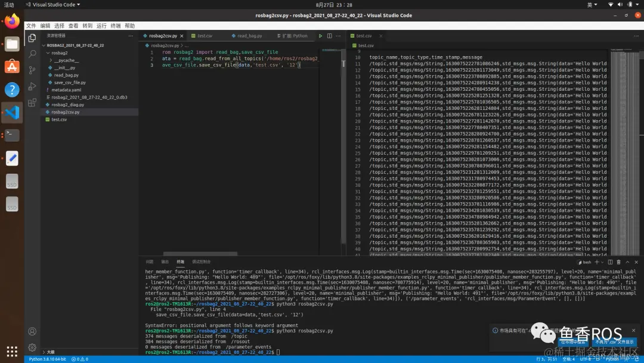Launch Firefox from the Ubuntu dock
This screenshot has width=644, height=363.
[x=12, y=21]
